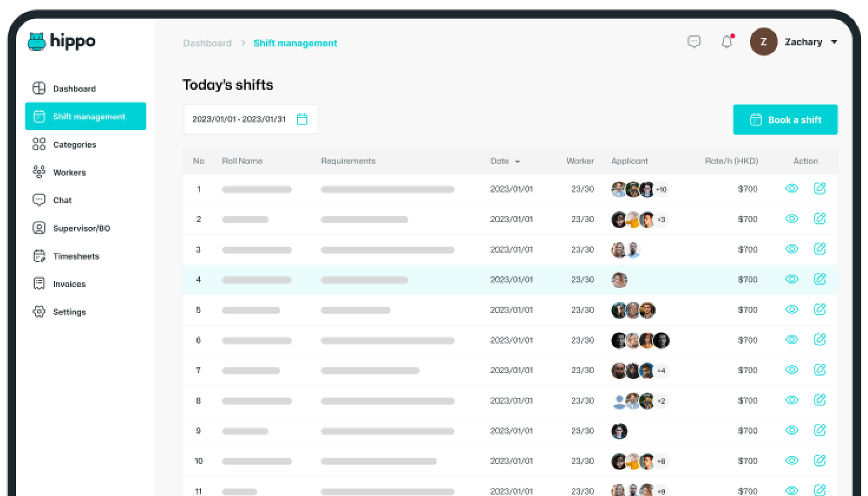This screenshot has height=496, width=868.
Task: Edit shift row 1 with pencil icon
Action: coord(820,188)
